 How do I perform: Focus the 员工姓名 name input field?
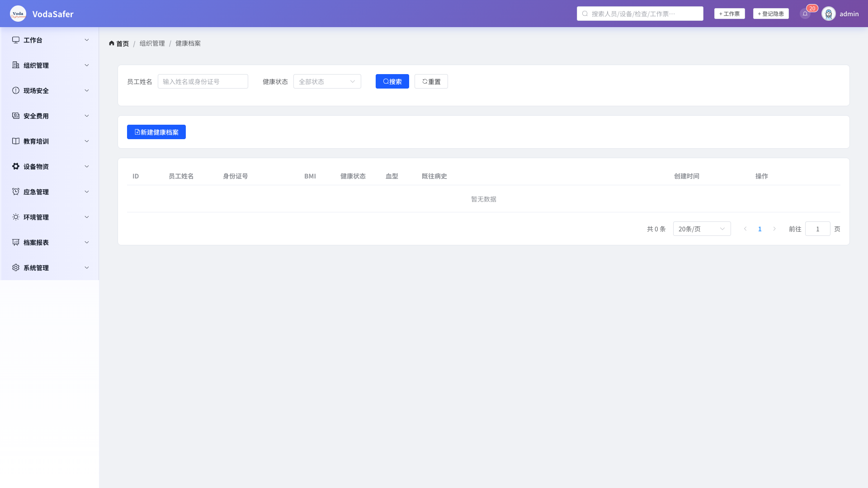tap(203, 81)
